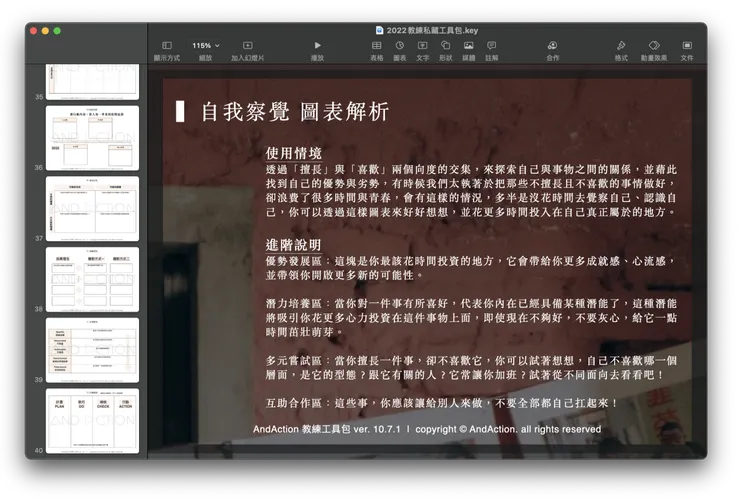Enter full screen with the green button

tap(57, 31)
